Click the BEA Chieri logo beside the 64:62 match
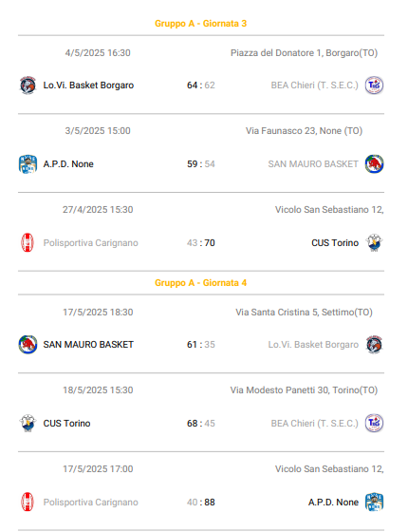This screenshot has width=408, height=532. click(x=374, y=85)
